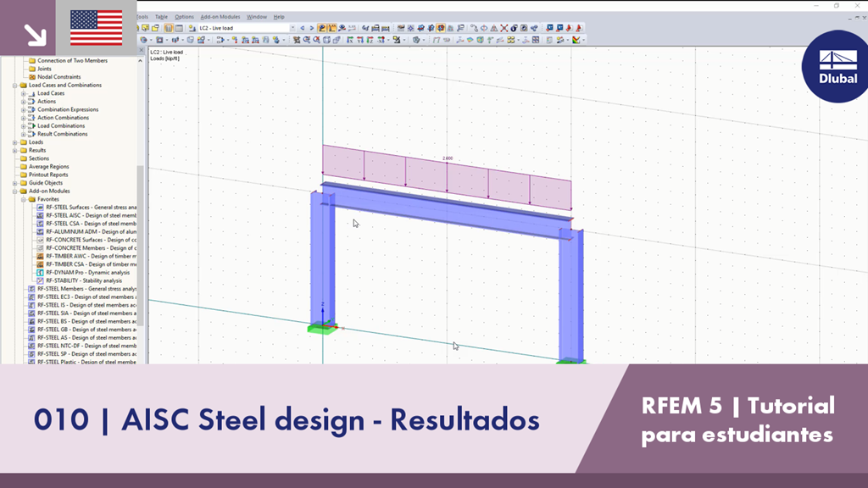Click the RF-STABILITY module icon
Image resolution: width=868 pixels, height=488 pixels.
pos(40,280)
